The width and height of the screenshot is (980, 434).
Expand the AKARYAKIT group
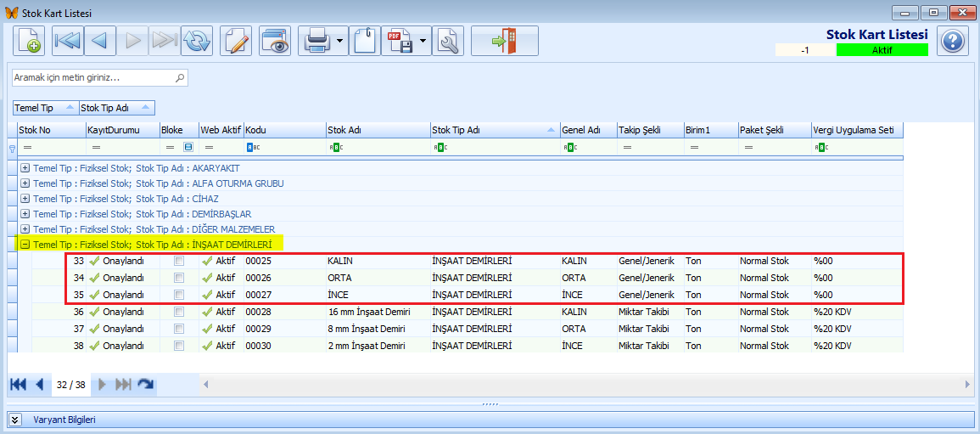[x=25, y=167]
